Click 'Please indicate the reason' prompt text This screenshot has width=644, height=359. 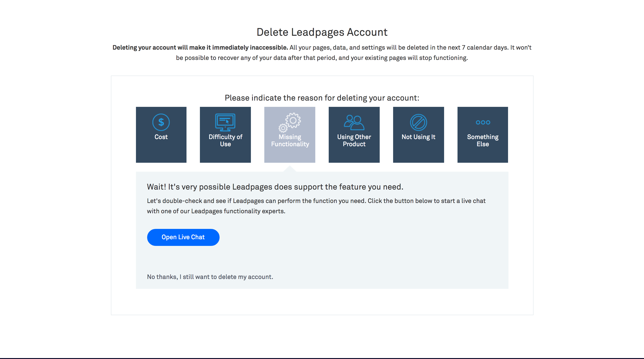point(322,98)
